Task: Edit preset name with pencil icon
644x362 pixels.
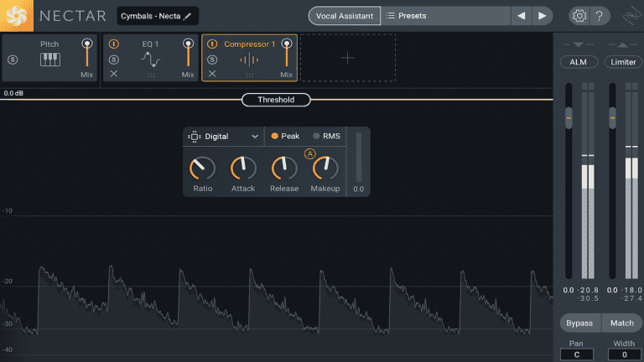Action: click(188, 16)
